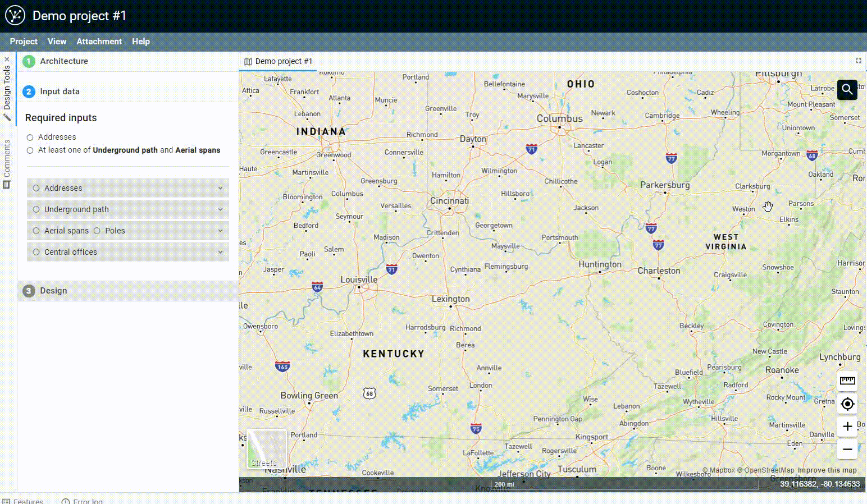Select the Addresses required-input radio
The image size is (867, 504).
pyautogui.click(x=30, y=138)
